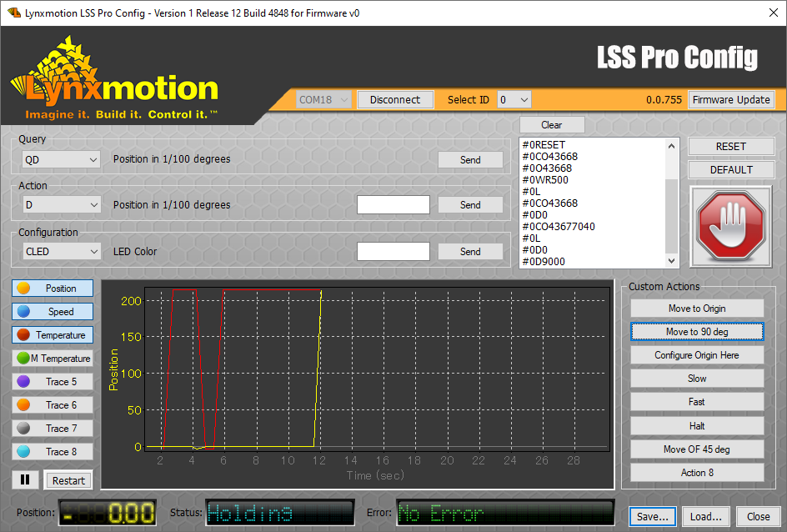
Task: Click the DEFAULT button
Action: click(731, 169)
